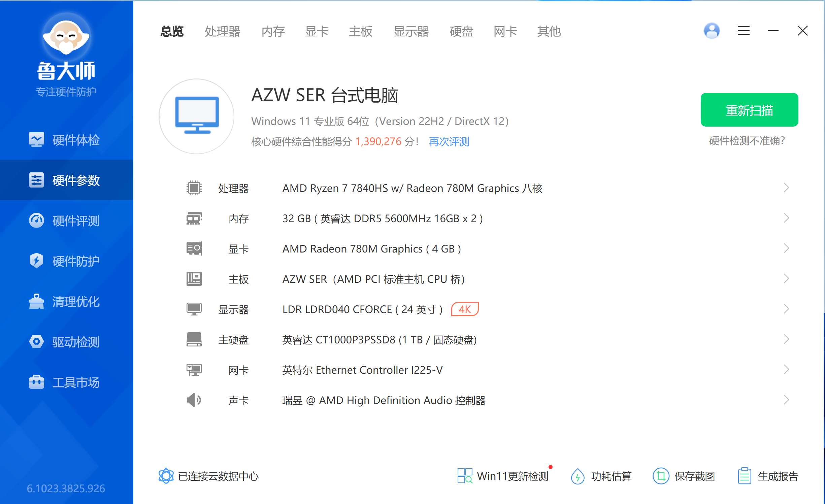This screenshot has height=504, width=825.
Task: Open the hamburger menu icon
Action: pyautogui.click(x=744, y=31)
